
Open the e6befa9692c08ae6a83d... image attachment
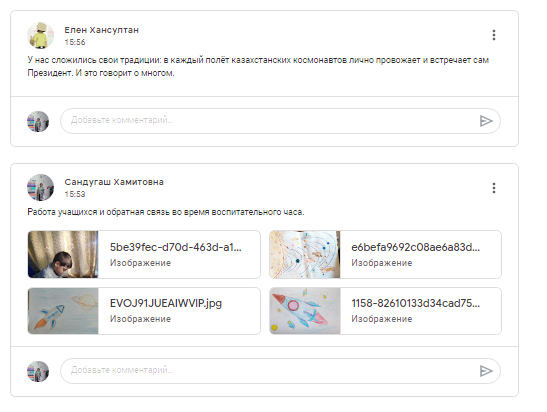[x=385, y=254]
